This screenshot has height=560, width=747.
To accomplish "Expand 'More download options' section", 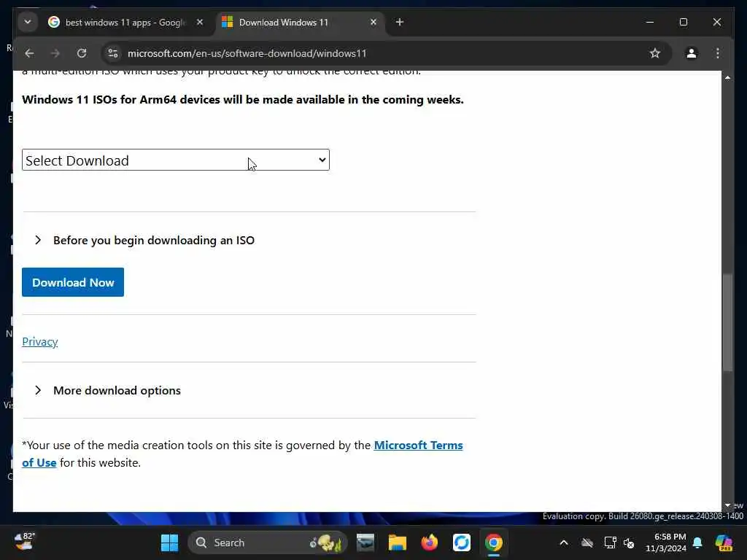I will click(117, 391).
